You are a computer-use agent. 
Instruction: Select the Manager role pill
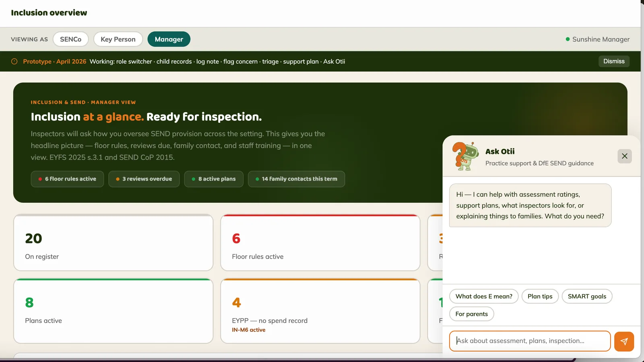pyautogui.click(x=169, y=39)
